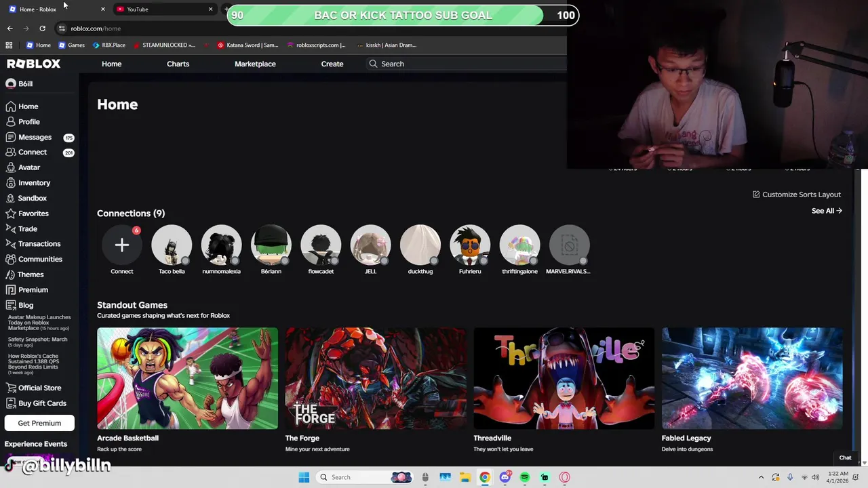The image size is (868, 488).
Task: Open the Chrome apps grid in bookmarks bar
Action: [9, 45]
